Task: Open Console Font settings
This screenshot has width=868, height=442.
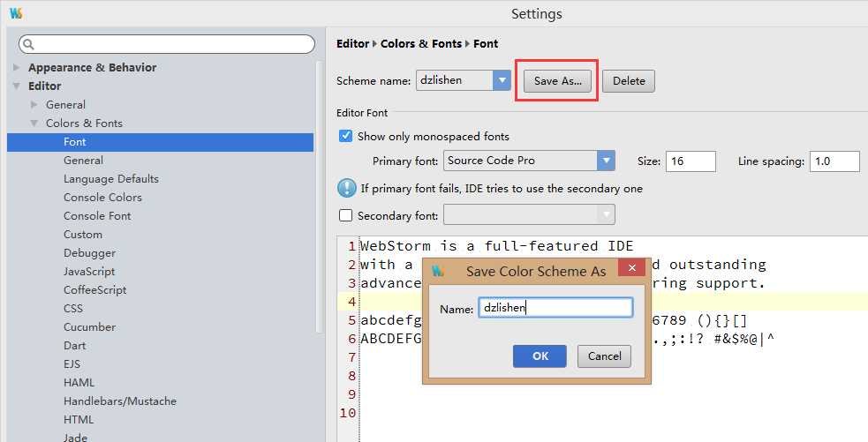Action: coord(97,216)
